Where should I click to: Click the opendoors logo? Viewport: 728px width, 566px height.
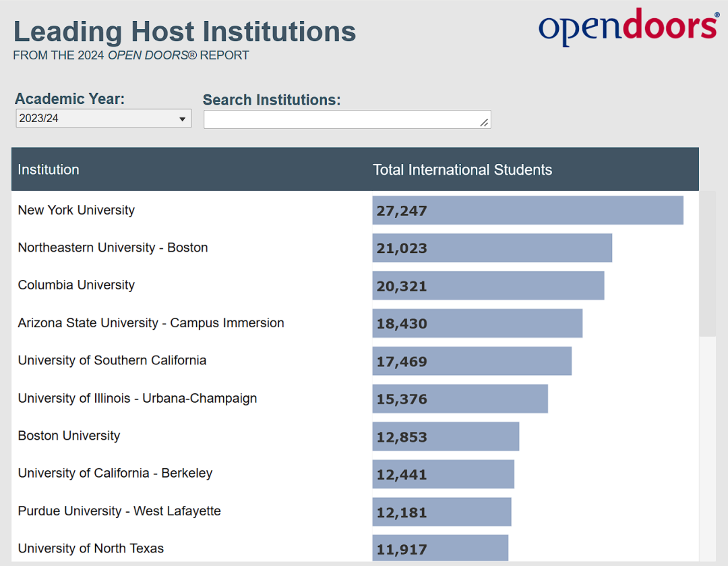(629, 27)
